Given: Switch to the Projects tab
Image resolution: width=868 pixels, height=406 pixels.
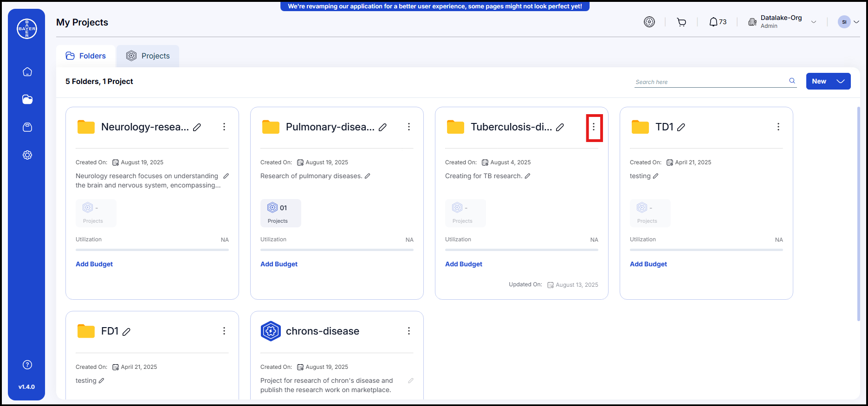Looking at the screenshot, I should pos(148,56).
